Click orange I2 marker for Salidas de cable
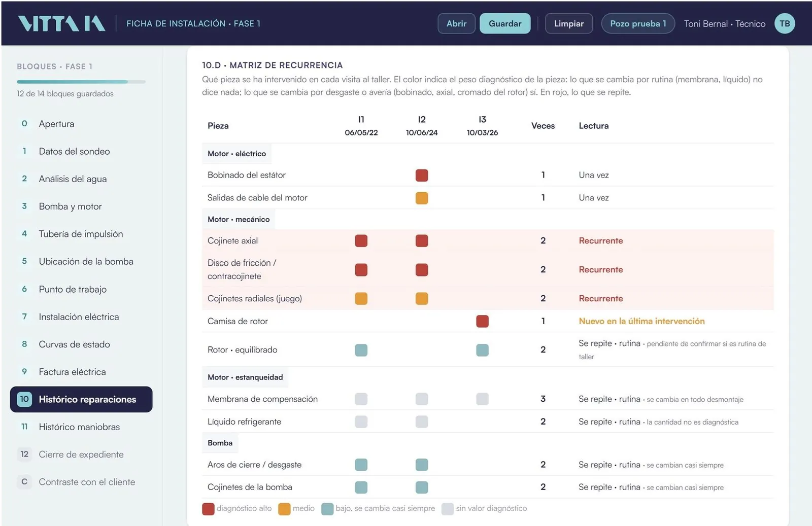 pos(422,198)
